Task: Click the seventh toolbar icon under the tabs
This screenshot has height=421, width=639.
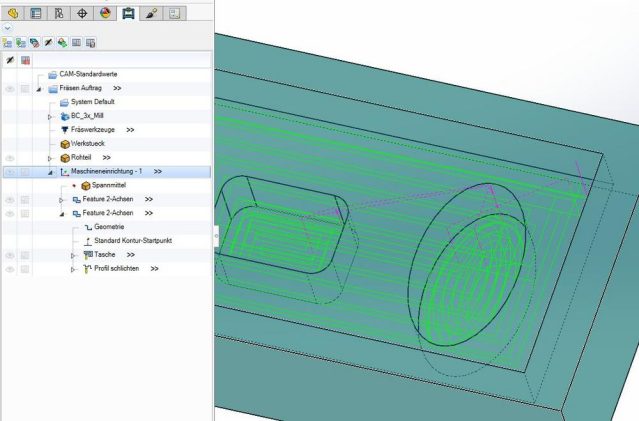Action: (x=90, y=43)
